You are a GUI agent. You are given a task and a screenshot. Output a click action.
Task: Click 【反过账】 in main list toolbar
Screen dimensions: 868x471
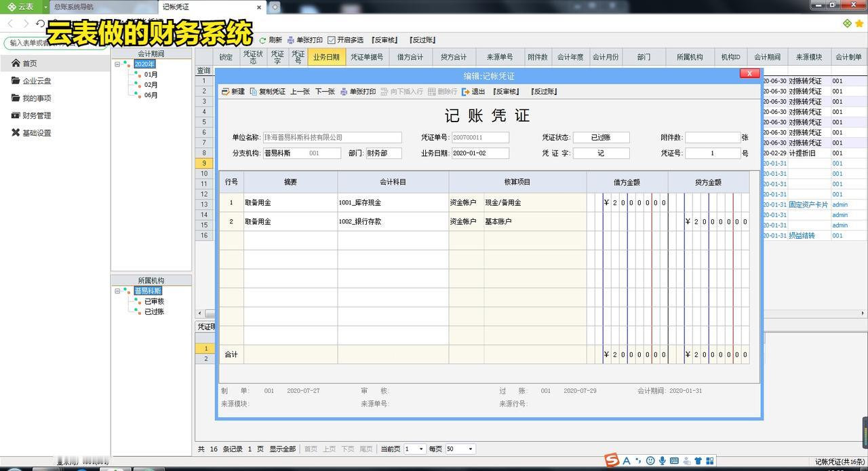click(x=422, y=40)
